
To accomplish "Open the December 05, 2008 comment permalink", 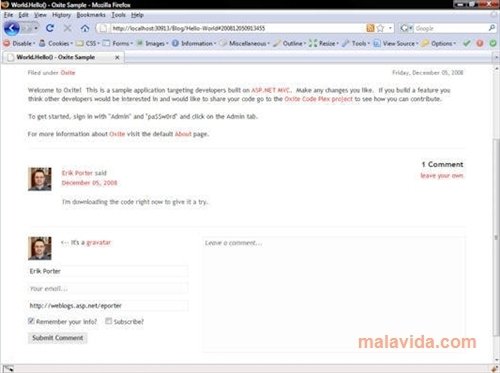I will (x=89, y=183).
